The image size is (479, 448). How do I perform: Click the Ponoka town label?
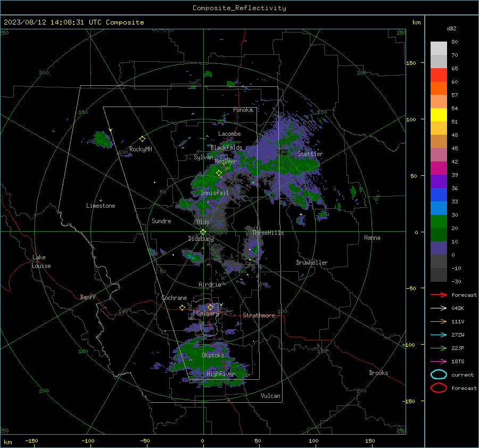[243, 110]
